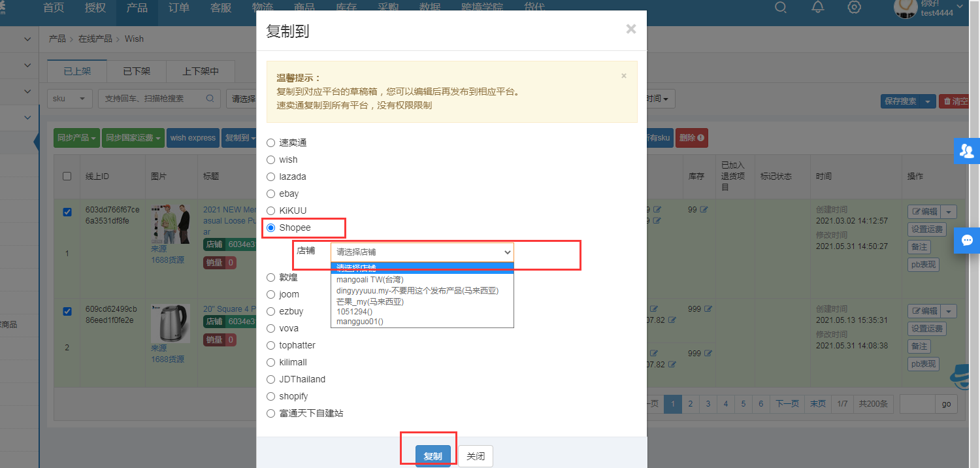This screenshot has width=980, height=468.
Task: Open the 订单 navigation item
Action: [x=179, y=8]
